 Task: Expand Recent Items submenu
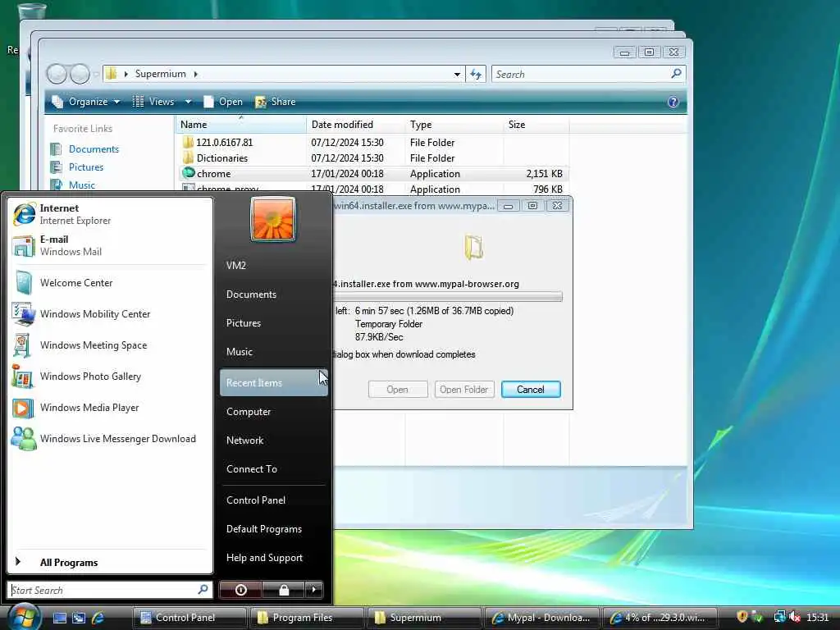tap(273, 382)
